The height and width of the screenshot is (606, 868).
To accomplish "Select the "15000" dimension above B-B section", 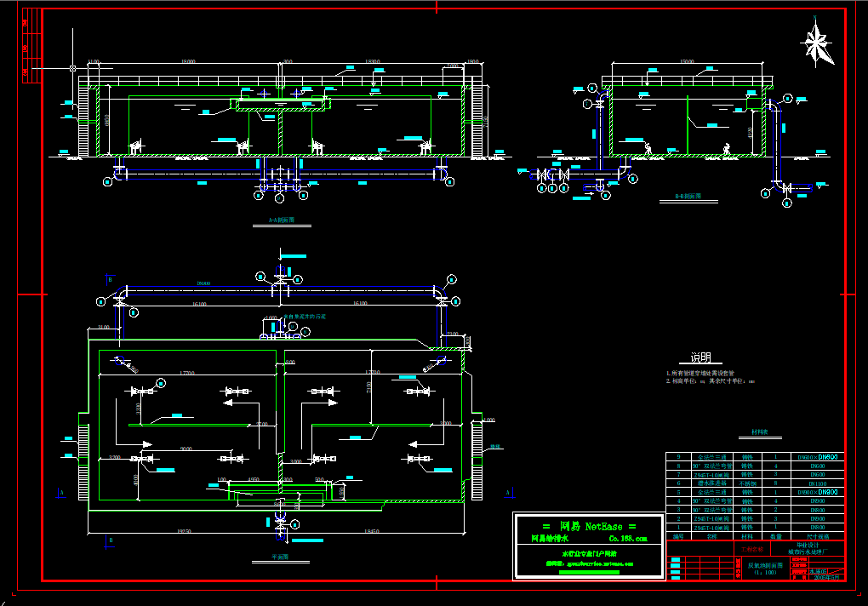I will click(687, 61).
